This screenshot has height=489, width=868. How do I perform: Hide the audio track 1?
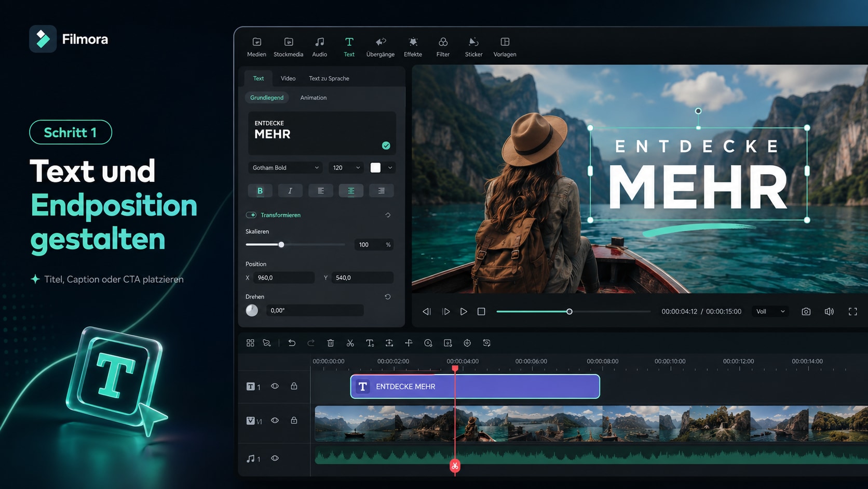click(x=275, y=458)
